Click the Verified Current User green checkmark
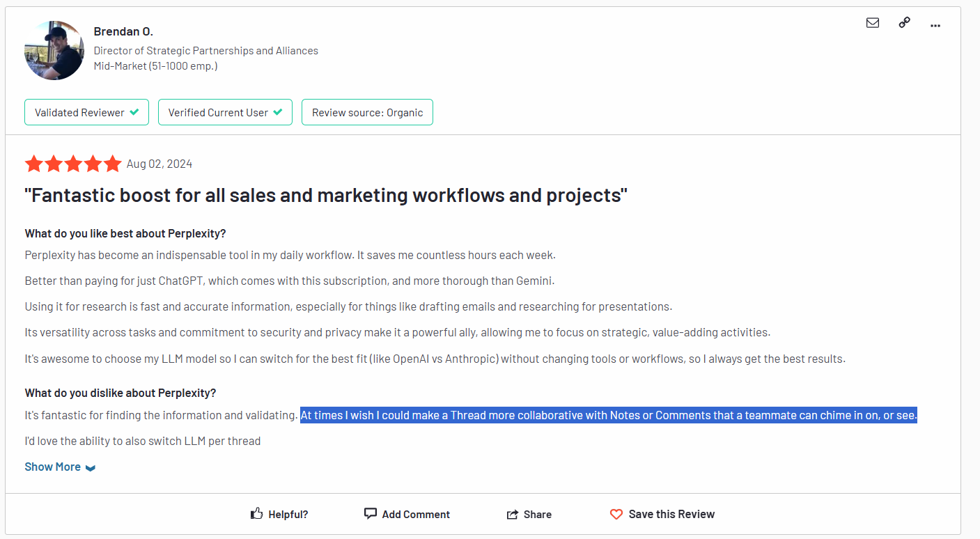The image size is (980, 539). click(278, 112)
